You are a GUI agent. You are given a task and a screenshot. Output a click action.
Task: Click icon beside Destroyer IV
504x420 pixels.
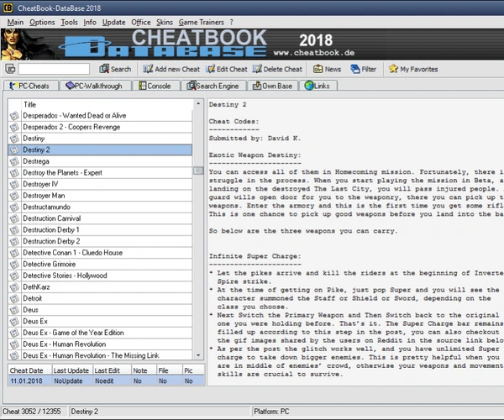pyautogui.click(x=14, y=184)
